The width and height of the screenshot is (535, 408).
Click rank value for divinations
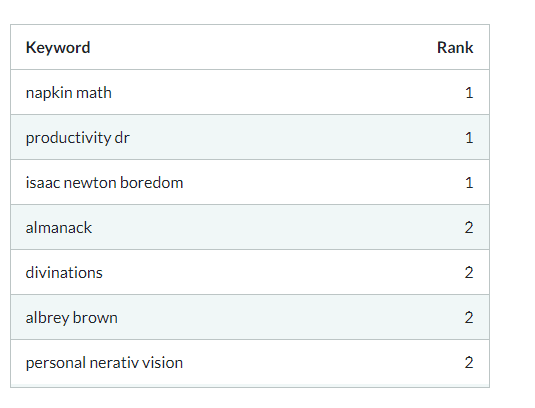(469, 273)
